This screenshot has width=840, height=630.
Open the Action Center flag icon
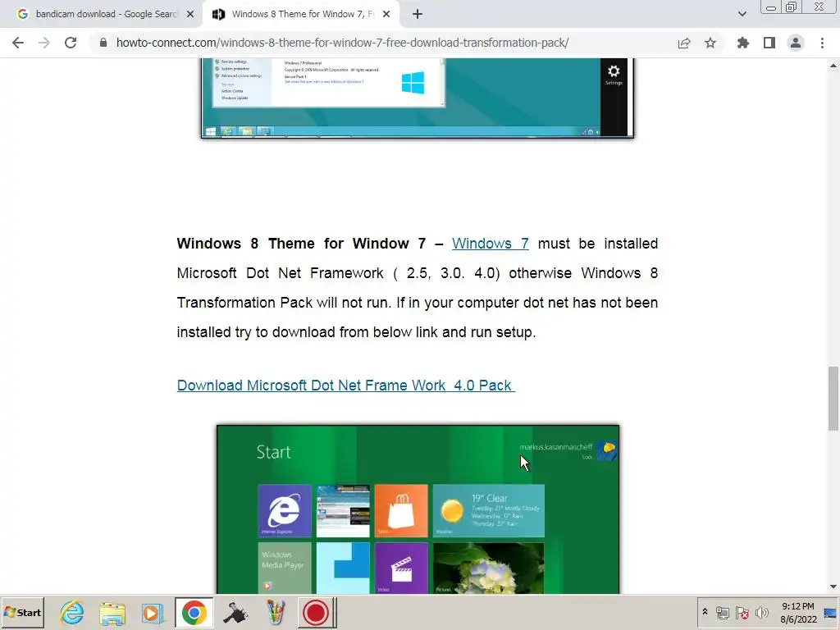pos(742,612)
